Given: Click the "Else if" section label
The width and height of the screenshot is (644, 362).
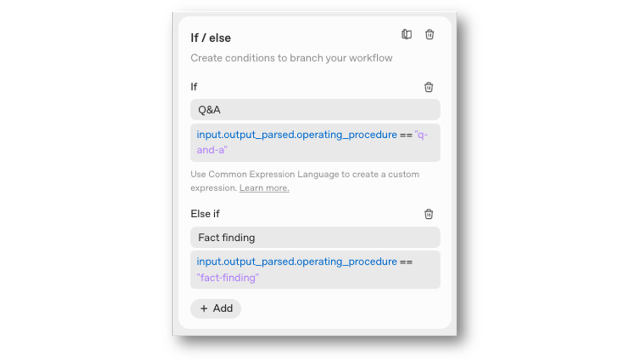Looking at the screenshot, I should pos(205,213).
